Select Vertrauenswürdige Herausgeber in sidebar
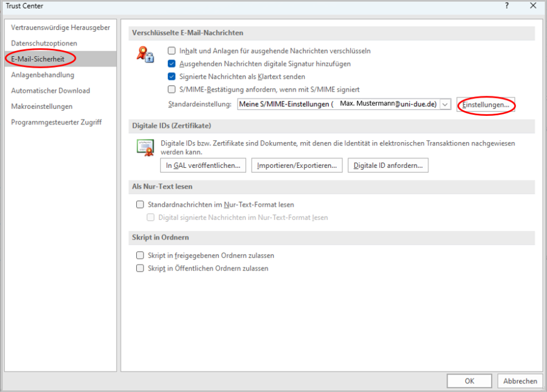The height and width of the screenshot is (392, 547). click(60, 27)
